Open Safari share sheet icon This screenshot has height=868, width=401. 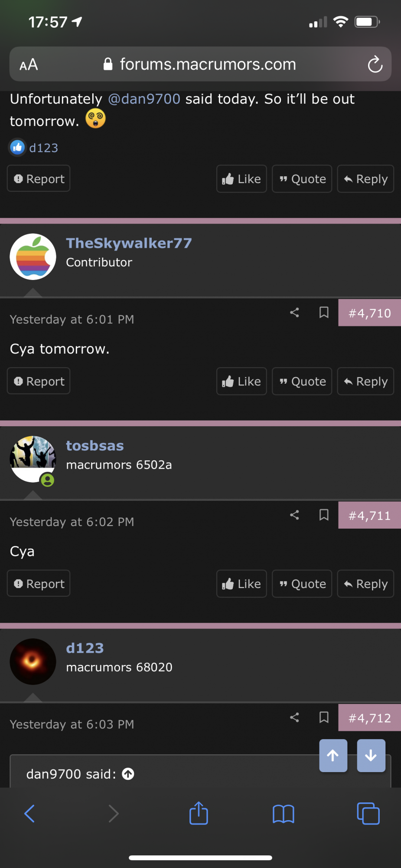(199, 813)
